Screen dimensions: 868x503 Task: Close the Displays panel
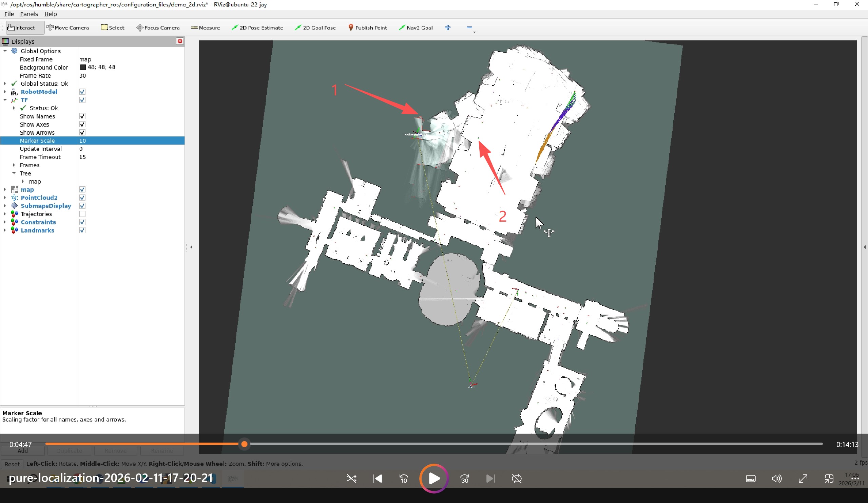180,41
